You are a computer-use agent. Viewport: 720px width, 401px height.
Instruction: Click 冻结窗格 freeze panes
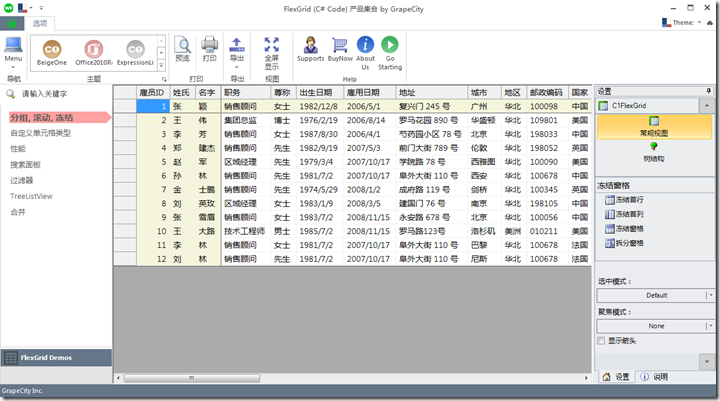click(x=624, y=229)
